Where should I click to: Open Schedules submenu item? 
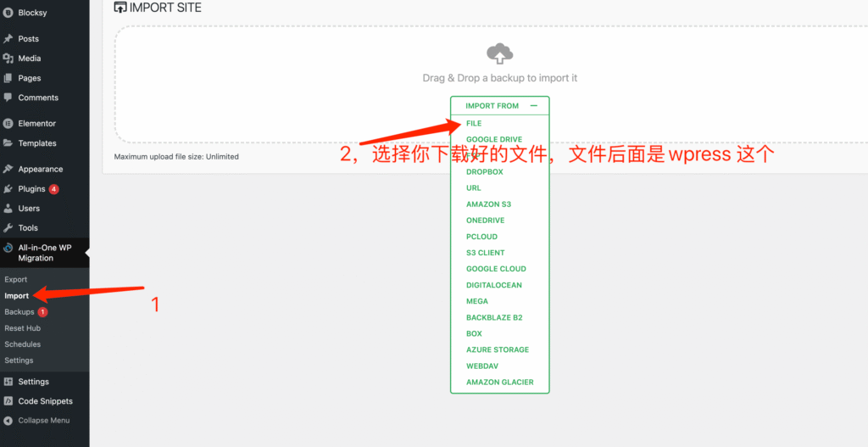click(22, 344)
